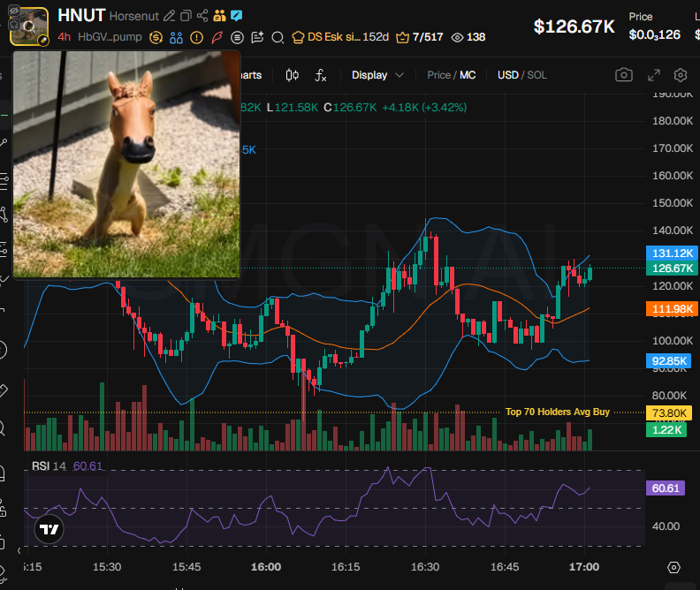The width and height of the screenshot is (700, 590).
Task: Open the fx indicators menu
Action: pyautogui.click(x=321, y=75)
